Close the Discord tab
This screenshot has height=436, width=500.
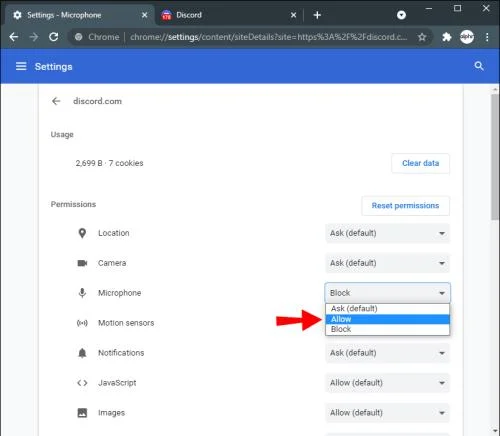point(293,15)
